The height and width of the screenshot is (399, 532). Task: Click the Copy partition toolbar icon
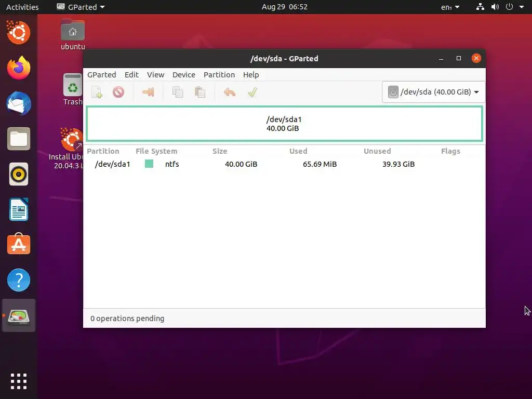[x=178, y=92]
